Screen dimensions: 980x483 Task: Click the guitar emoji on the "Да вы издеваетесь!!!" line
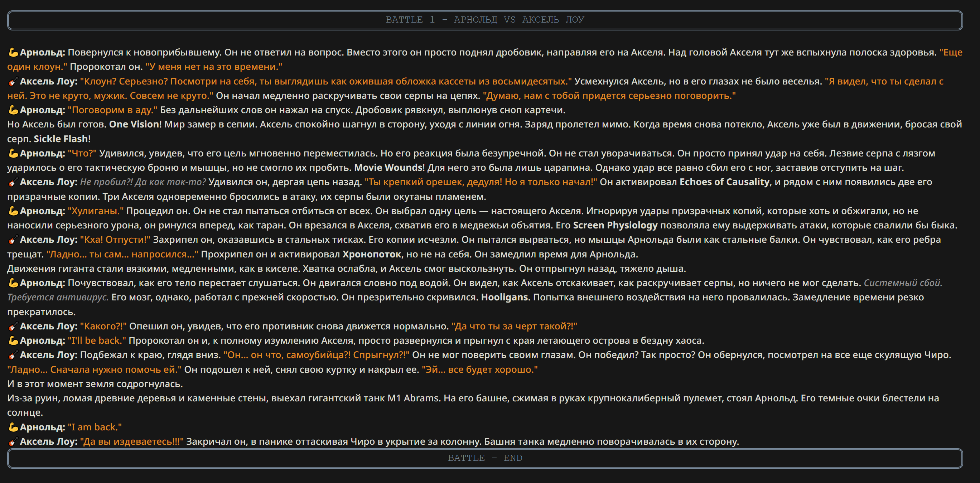click(13, 441)
